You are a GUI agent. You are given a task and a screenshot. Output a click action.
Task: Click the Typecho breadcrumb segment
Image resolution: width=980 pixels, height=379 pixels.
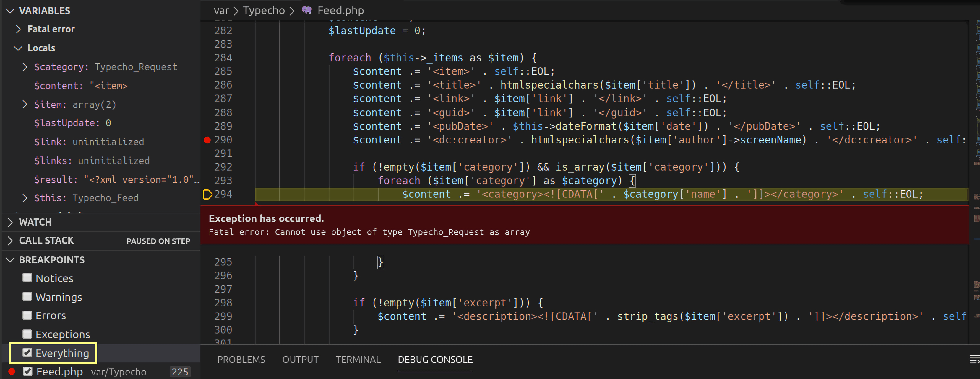(264, 10)
